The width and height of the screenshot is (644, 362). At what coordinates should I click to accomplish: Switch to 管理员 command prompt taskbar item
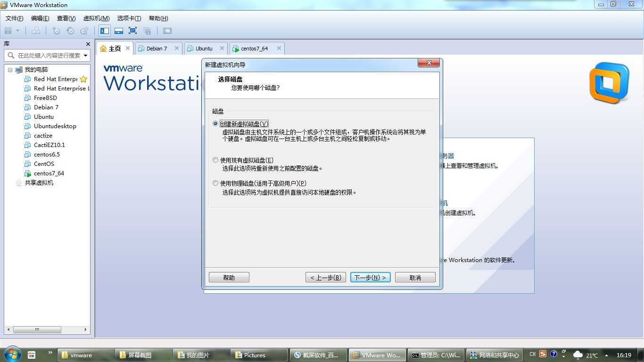(437, 355)
